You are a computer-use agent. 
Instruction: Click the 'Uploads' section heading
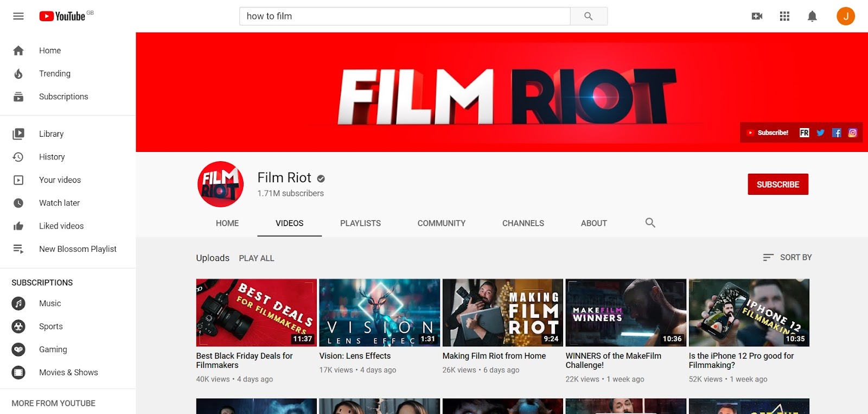(x=213, y=258)
